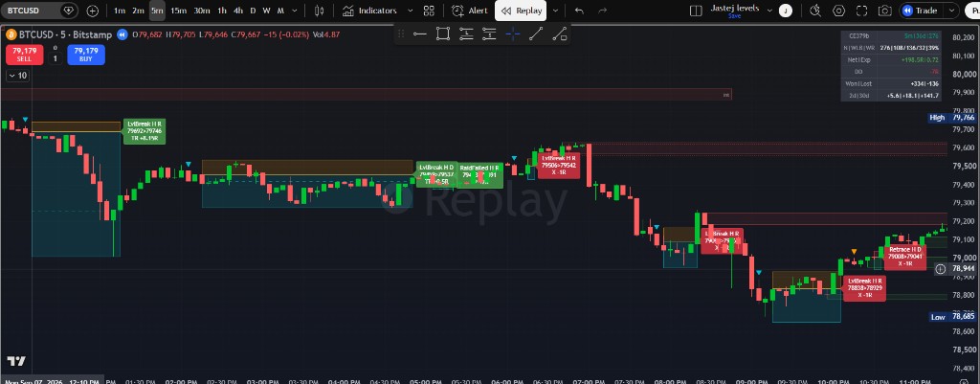
Task: Open indicator templates grid icon
Action: pos(429,11)
